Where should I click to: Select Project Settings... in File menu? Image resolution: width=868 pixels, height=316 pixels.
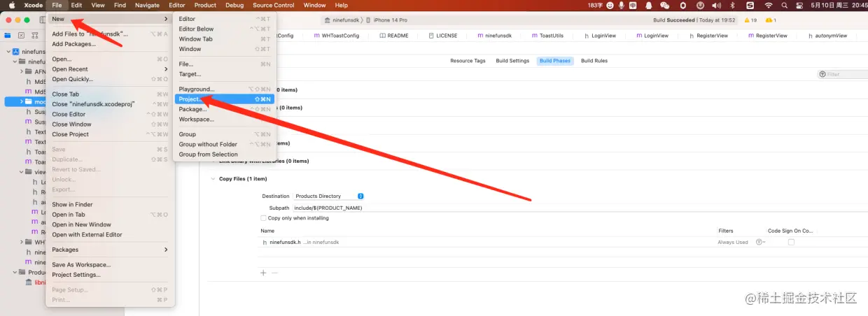(x=111, y=275)
